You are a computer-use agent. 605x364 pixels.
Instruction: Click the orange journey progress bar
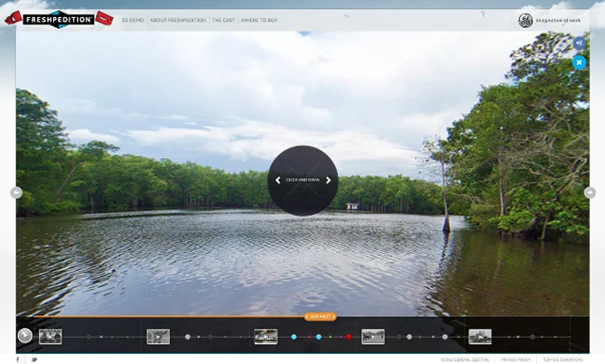(x=169, y=316)
